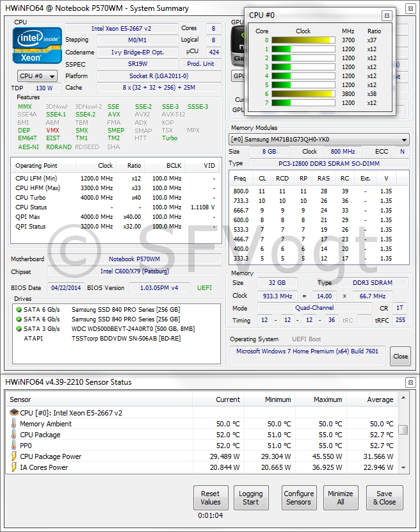Click the partially hidden GPU selector dropdown
420x532 pixels.
pyautogui.click(x=239, y=76)
